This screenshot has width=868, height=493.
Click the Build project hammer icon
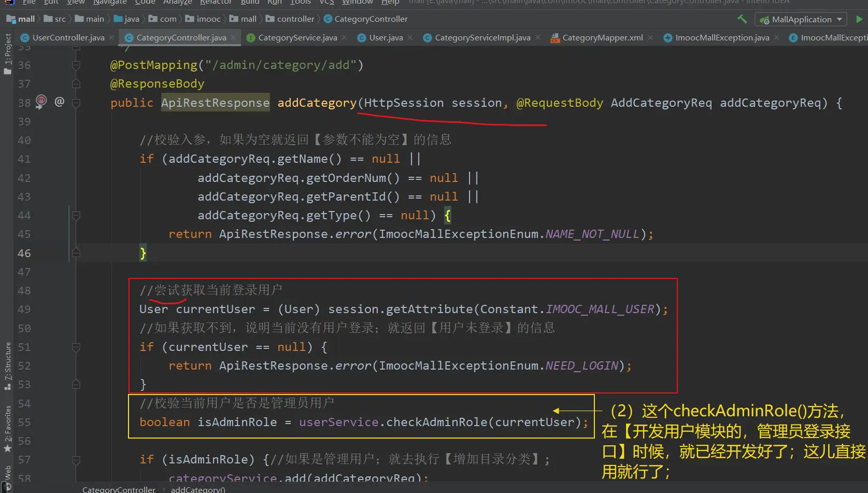[742, 19]
